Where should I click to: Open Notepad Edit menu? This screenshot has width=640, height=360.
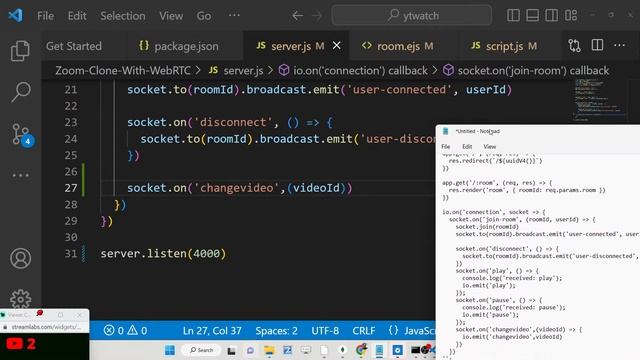pyautogui.click(x=467, y=147)
